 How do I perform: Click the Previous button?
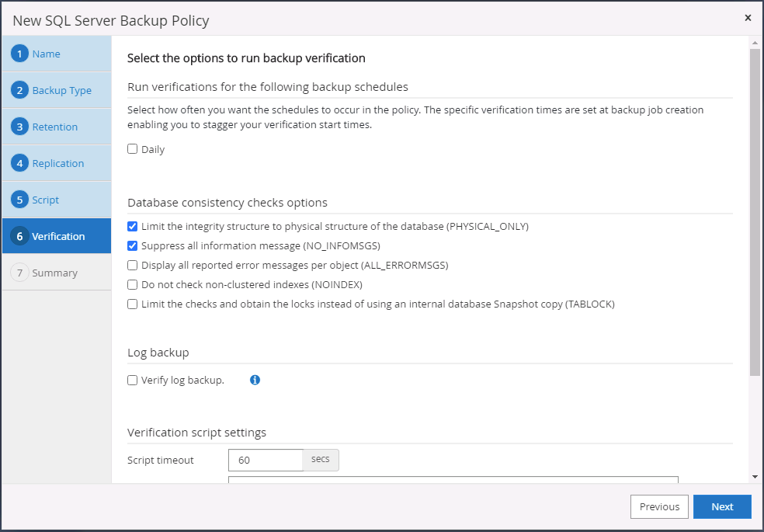[659, 506]
